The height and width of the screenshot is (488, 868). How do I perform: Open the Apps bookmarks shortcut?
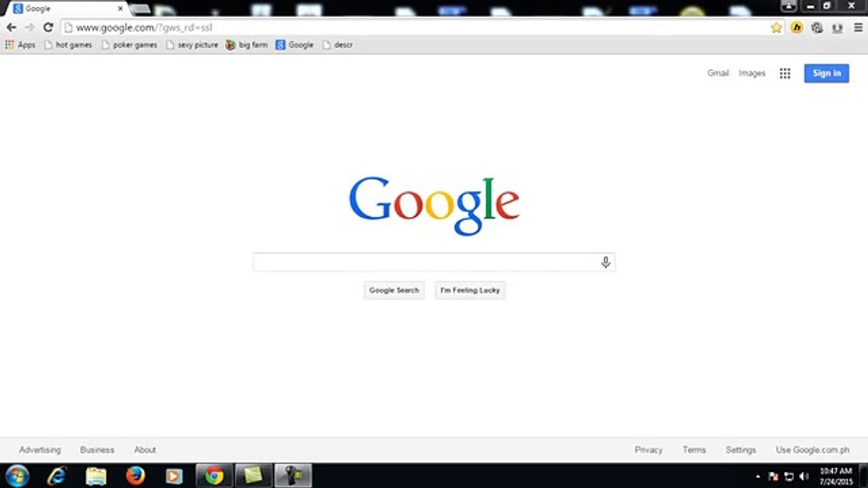point(20,45)
